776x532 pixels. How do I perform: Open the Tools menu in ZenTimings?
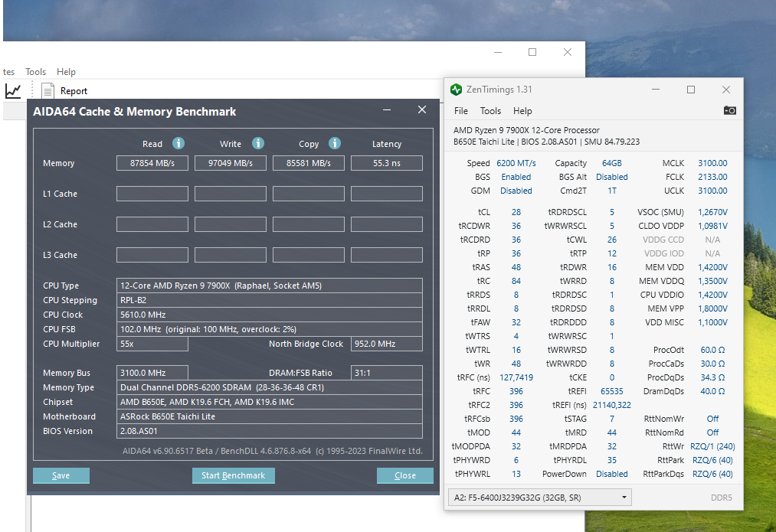490,111
